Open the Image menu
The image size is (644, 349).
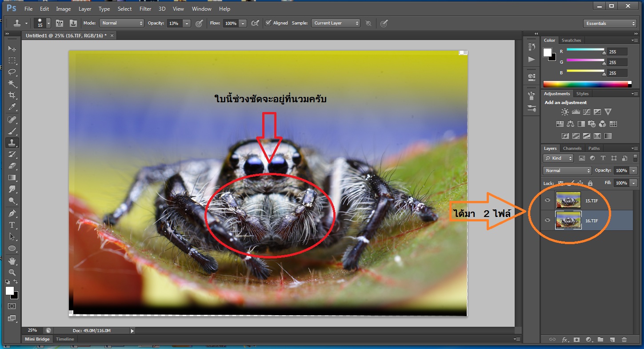click(x=64, y=9)
